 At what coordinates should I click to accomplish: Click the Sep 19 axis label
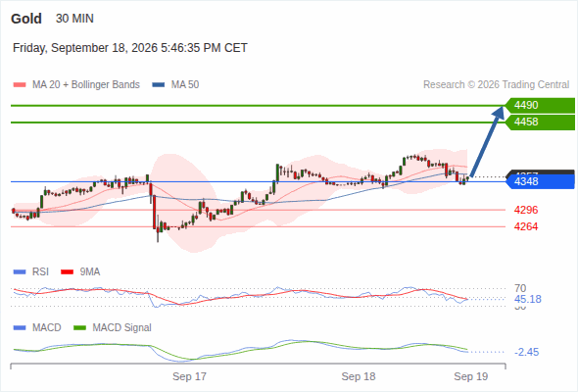coord(471,376)
